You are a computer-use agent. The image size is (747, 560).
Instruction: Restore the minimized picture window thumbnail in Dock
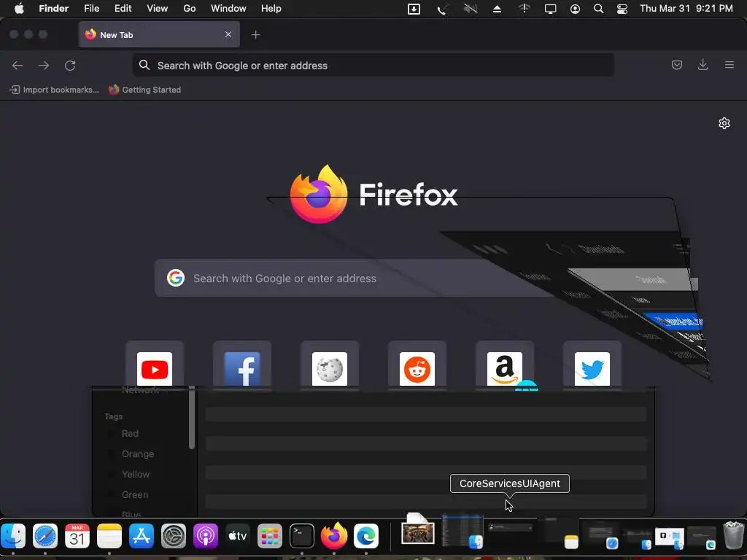(x=418, y=532)
